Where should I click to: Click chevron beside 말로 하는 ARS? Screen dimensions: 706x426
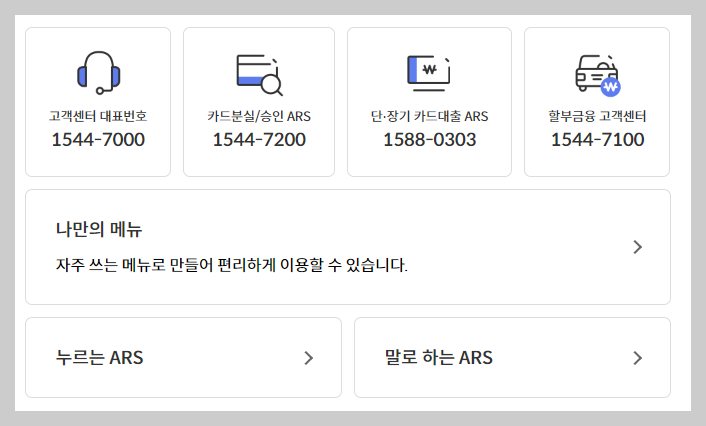coord(637,358)
